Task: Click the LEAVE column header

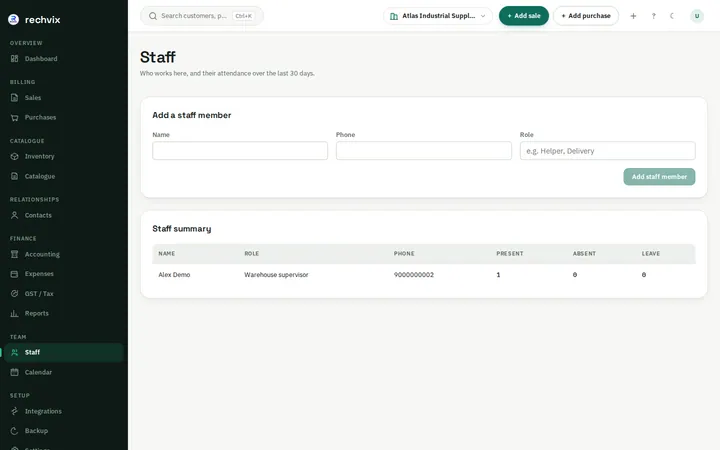Action: click(651, 253)
